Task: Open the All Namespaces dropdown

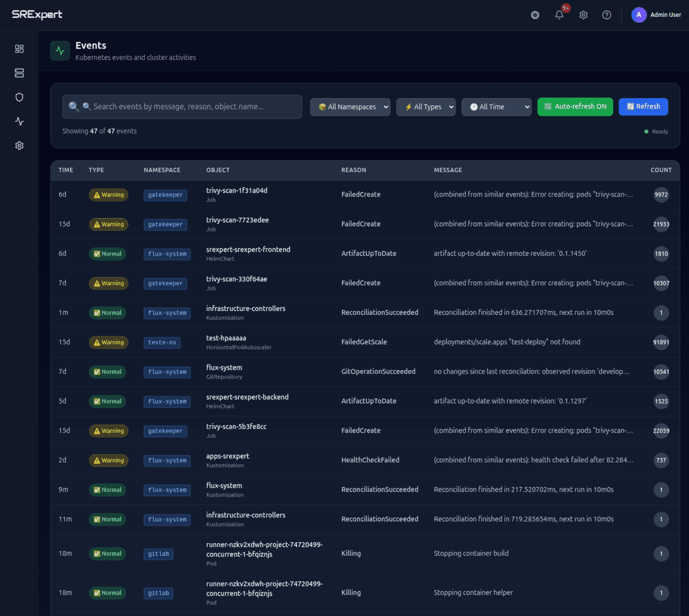Action: 350,107
